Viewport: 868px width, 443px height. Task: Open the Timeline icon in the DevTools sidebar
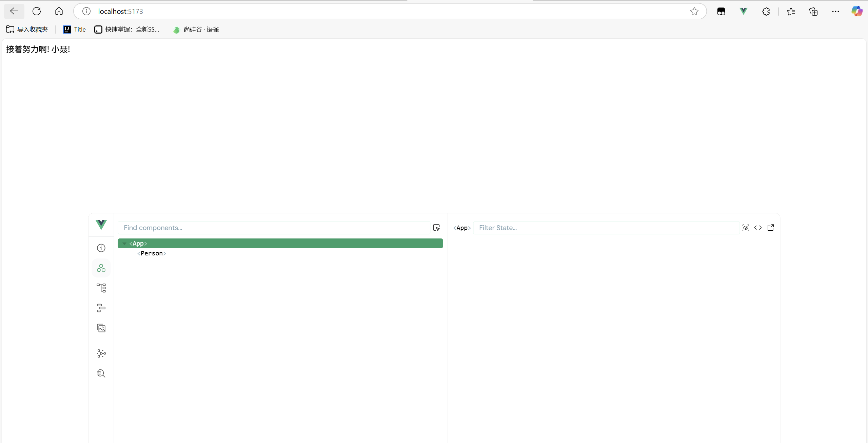click(x=101, y=308)
